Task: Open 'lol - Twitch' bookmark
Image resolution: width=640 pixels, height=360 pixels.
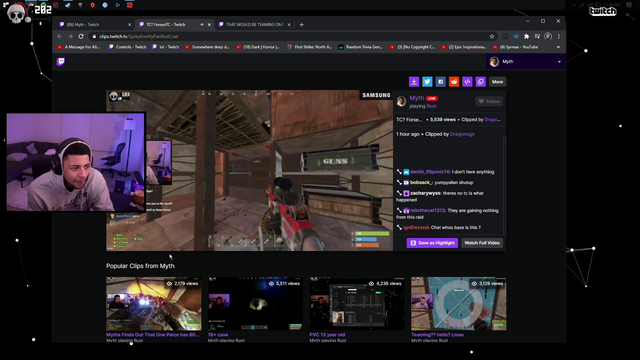Action: [166, 47]
